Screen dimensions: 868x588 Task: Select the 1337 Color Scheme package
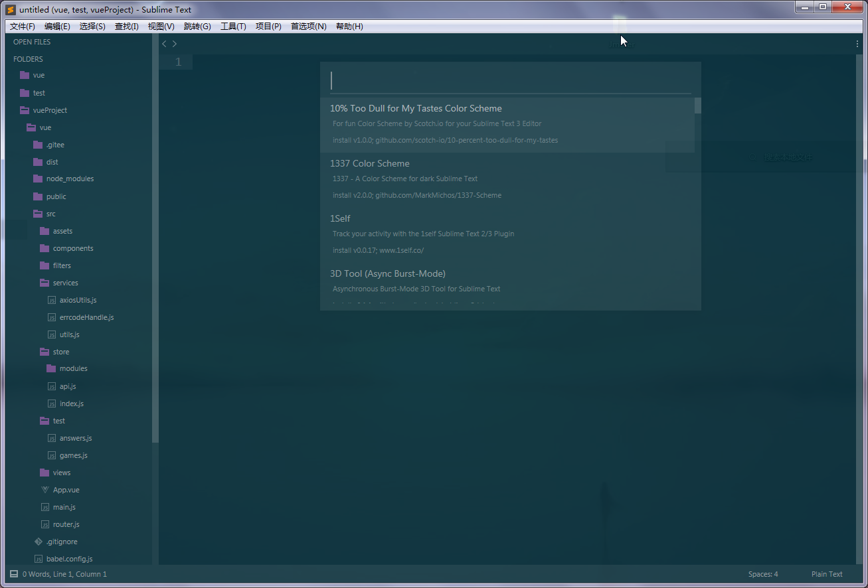tap(507, 180)
